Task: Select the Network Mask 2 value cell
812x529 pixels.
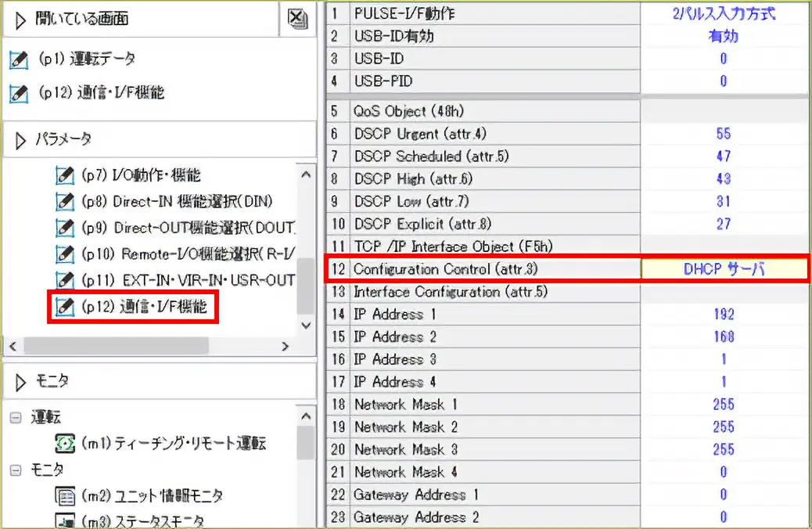Action: coord(724,427)
